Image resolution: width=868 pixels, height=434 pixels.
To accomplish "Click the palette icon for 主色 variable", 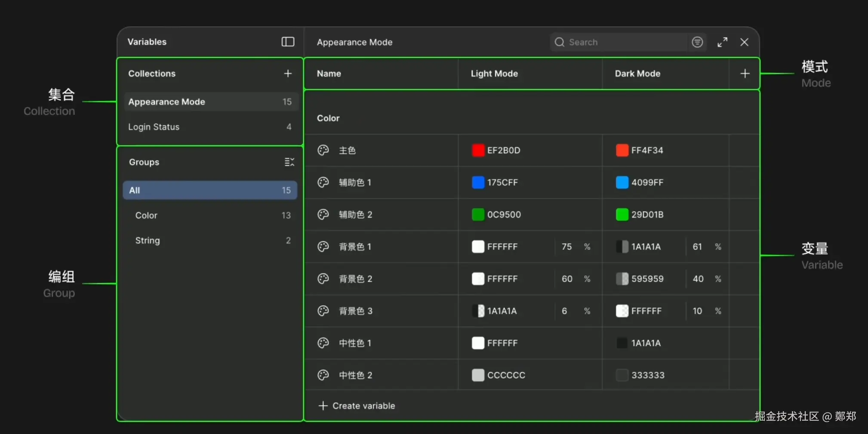I will point(323,150).
